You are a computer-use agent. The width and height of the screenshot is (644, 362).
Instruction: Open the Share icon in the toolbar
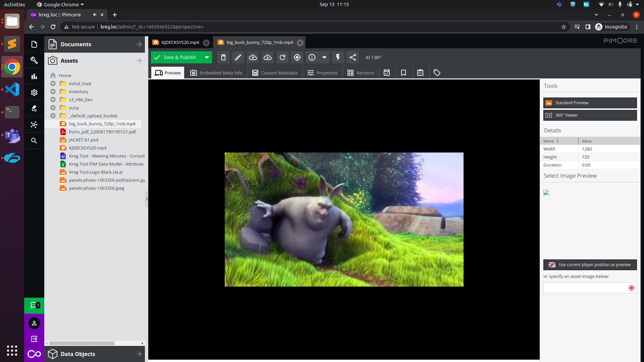coord(353,57)
